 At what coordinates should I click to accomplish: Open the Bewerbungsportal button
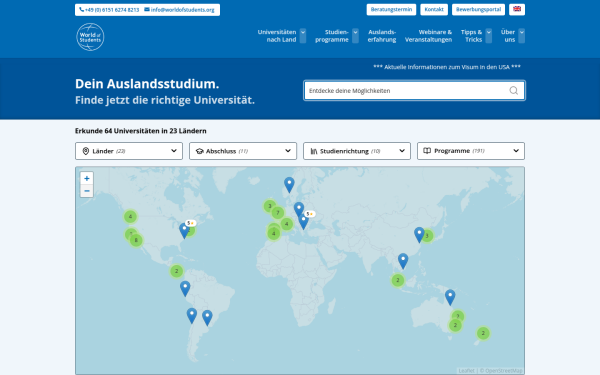coord(478,10)
